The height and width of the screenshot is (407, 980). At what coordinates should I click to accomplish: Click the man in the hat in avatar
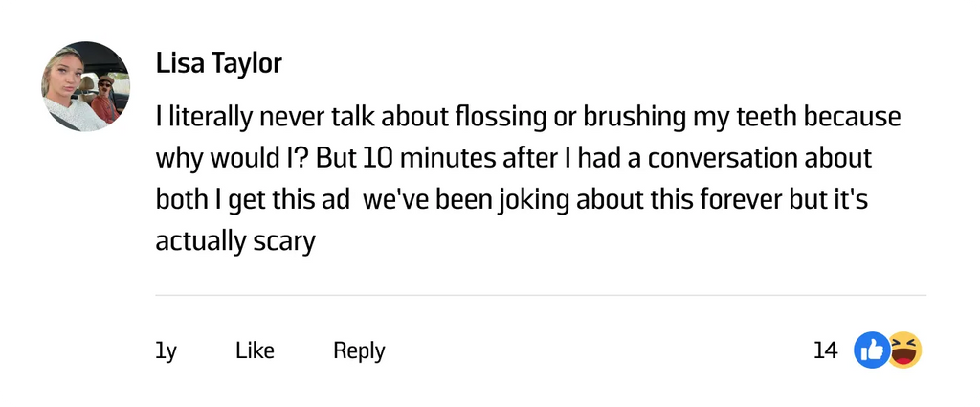[105, 92]
